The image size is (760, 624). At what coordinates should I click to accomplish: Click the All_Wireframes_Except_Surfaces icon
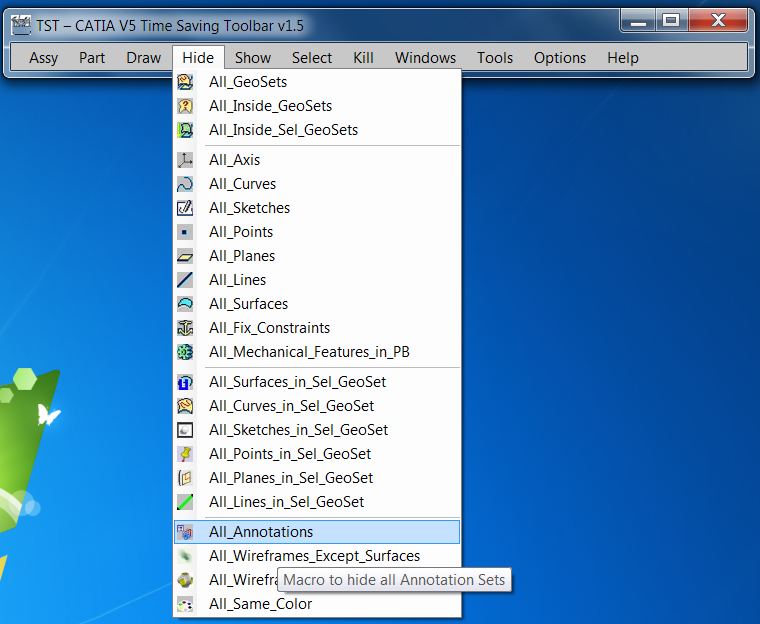click(185, 556)
